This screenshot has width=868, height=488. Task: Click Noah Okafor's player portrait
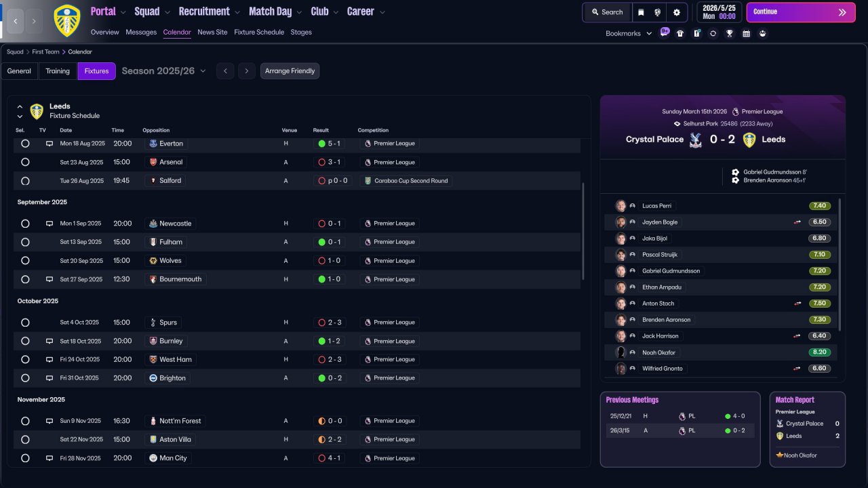click(620, 352)
